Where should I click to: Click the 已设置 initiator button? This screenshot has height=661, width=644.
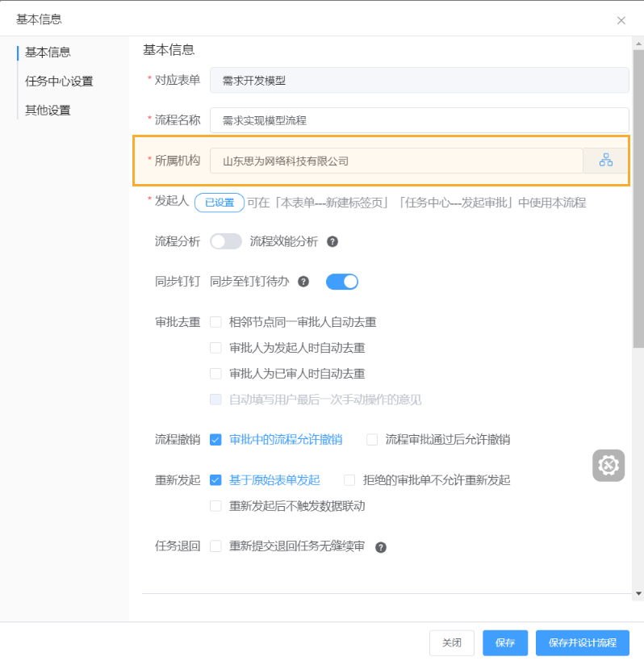coord(220,203)
